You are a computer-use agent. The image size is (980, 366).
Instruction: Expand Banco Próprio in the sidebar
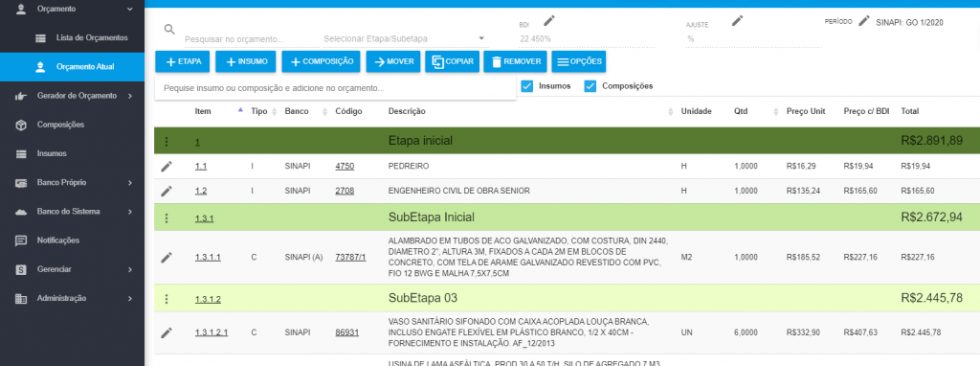pos(72,183)
